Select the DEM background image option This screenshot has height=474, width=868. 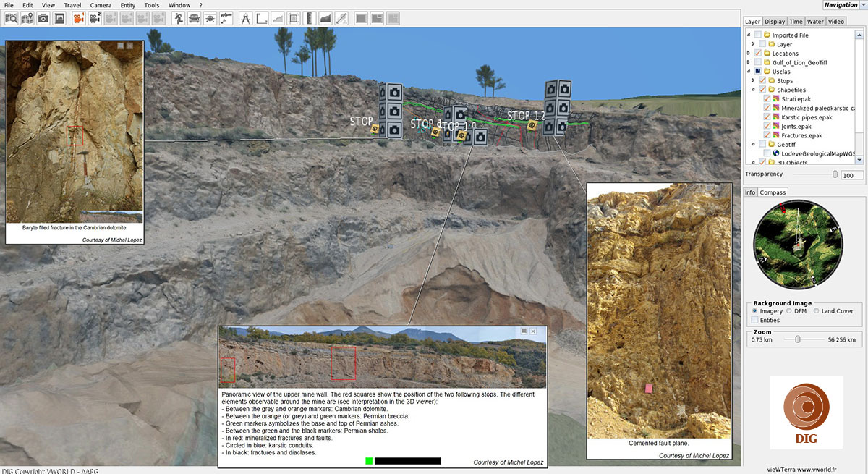coord(789,311)
